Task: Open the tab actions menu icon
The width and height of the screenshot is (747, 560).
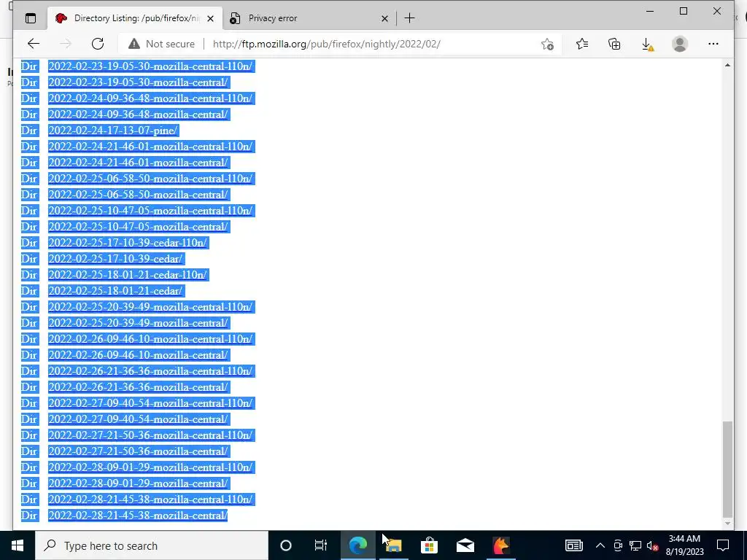Action: pos(31,18)
